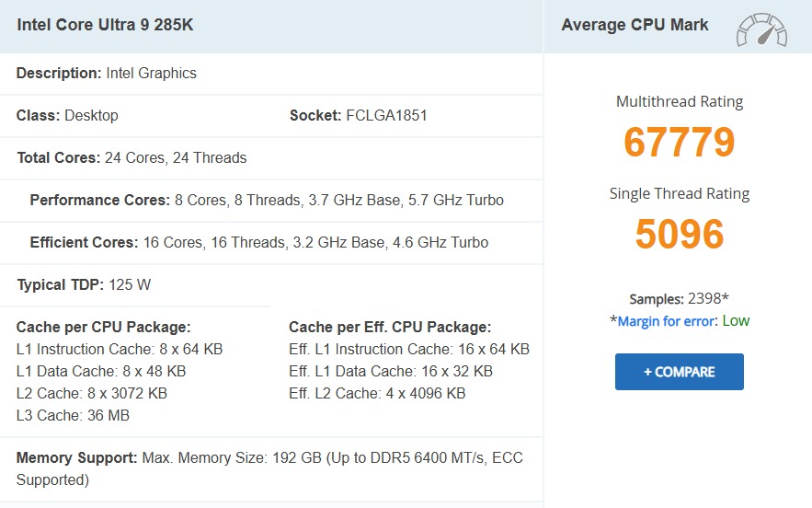Click the Typical TDP 125 W row
Viewport: 812px width, 508px height.
point(84,285)
